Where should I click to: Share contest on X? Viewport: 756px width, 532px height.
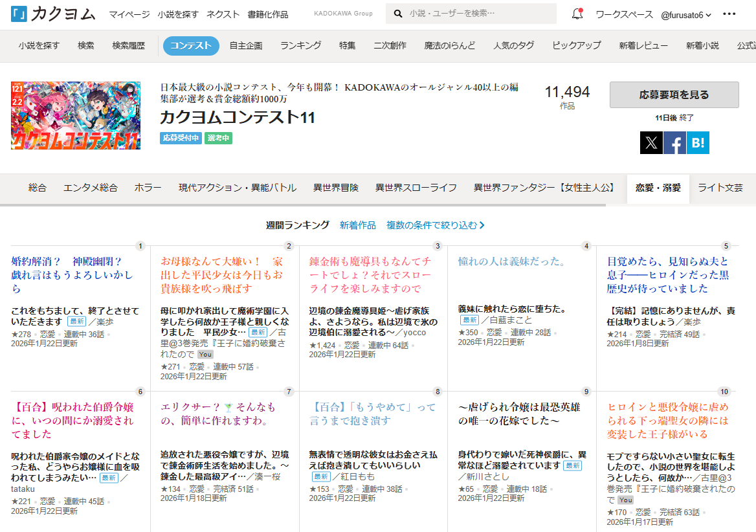pyautogui.click(x=651, y=142)
